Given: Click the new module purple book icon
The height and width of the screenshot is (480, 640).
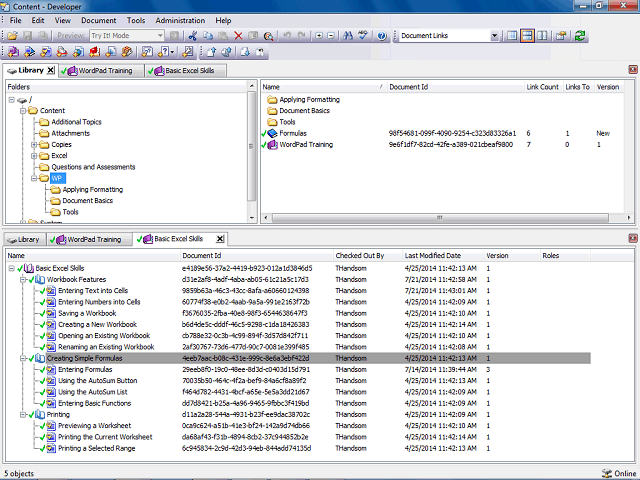Looking at the screenshot, I should pyautogui.click(x=13, y=52).
